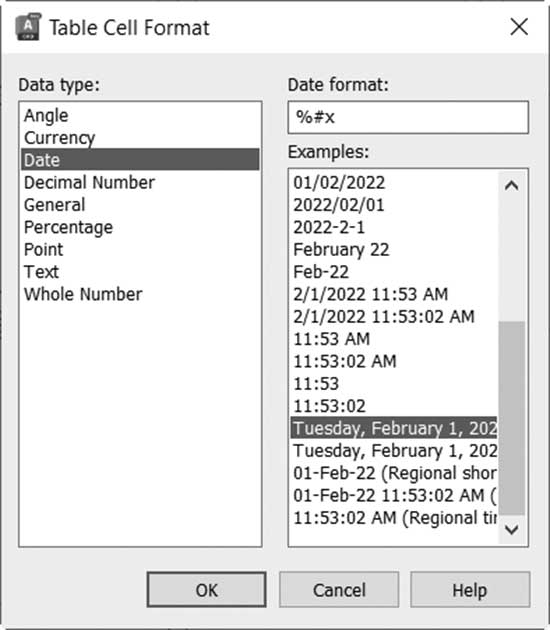Choose 11:53 24-hour example format
Image resolution: width=550 pixels, height=630 pixels.
(x=394, y=384)
